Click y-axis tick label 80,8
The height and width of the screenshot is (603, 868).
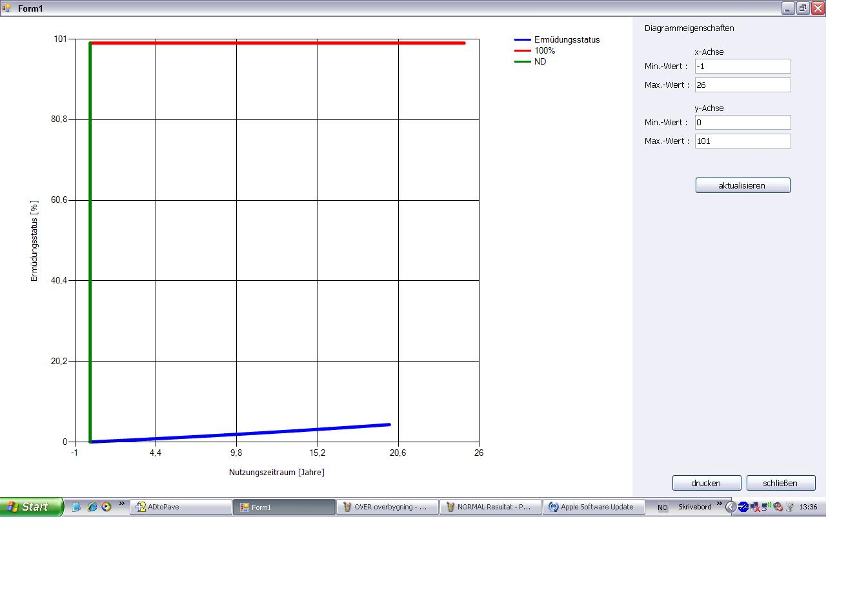(59, 119)
